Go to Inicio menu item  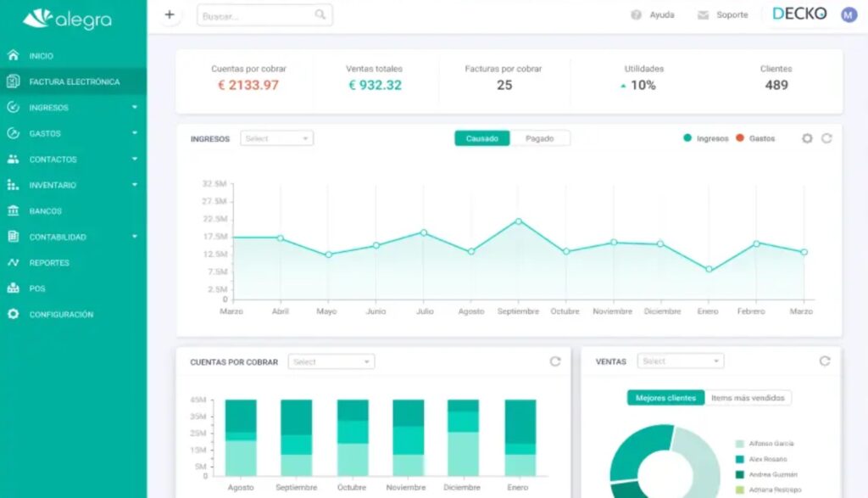click(x=73, y=55)
